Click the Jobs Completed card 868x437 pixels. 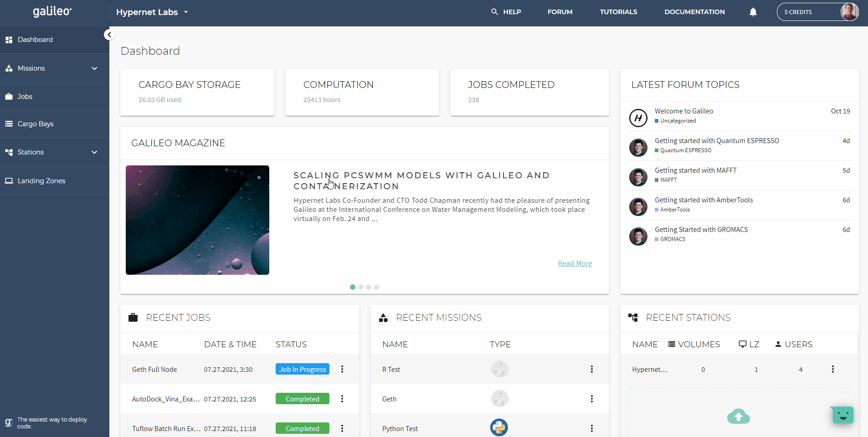529,92
